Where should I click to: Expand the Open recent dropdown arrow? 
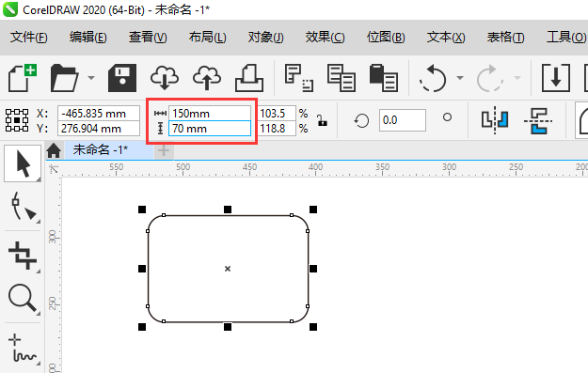91,78
